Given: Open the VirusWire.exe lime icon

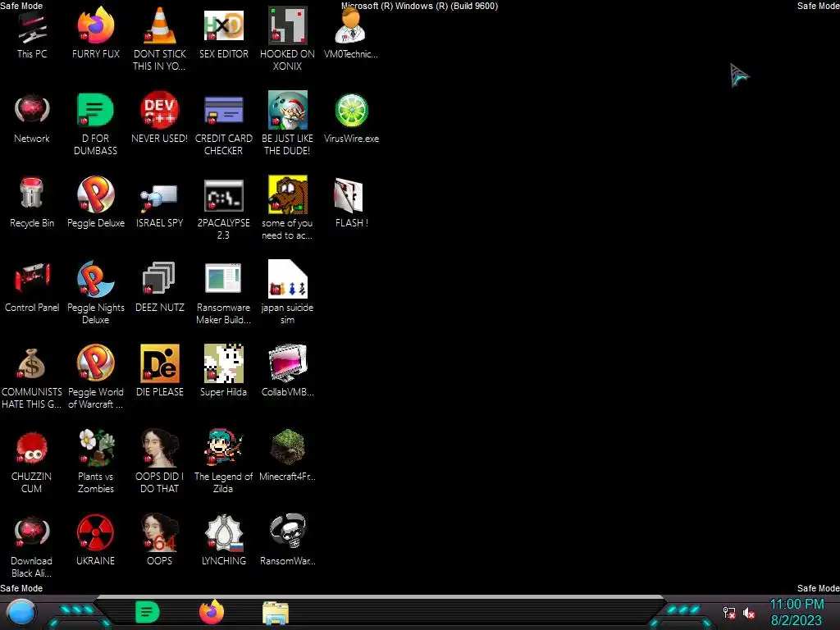Looking at the screenshot, I should [x=351, y=110].
